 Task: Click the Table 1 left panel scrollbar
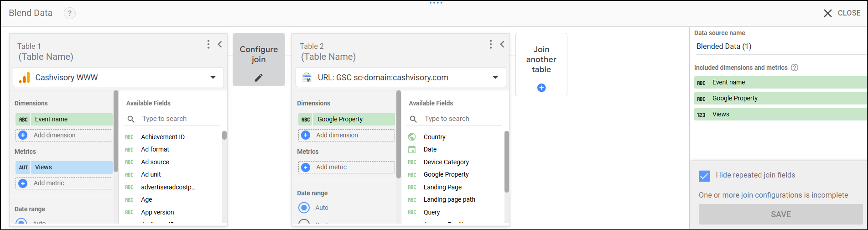[116, 131]
